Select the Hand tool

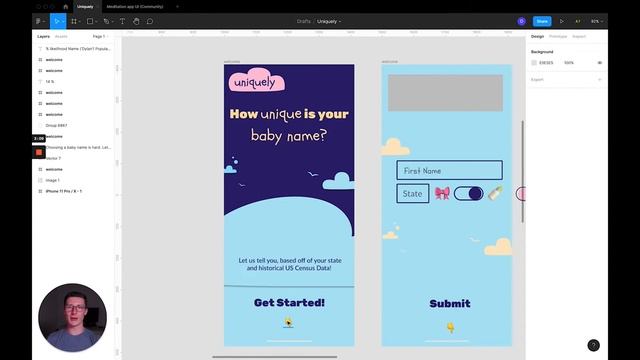136,21
